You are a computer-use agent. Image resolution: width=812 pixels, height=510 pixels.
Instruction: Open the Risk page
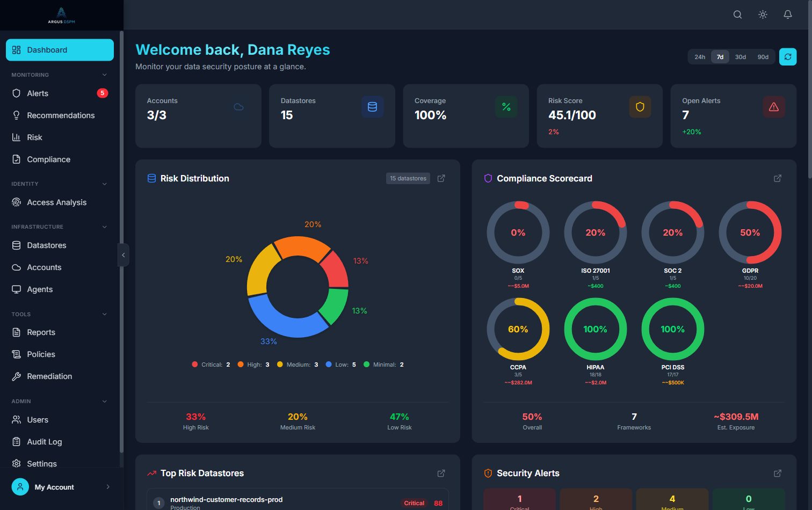click(60, 137)
